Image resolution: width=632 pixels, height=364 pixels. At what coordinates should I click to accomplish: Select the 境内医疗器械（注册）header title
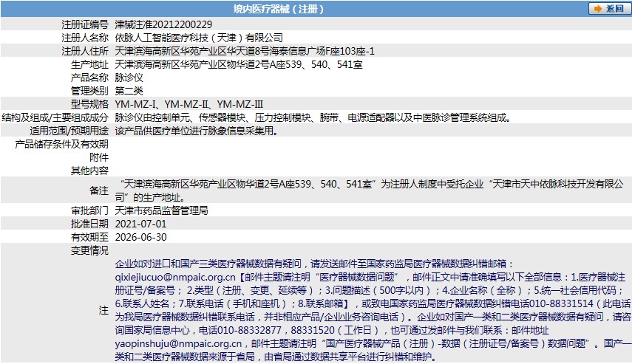pyautogui.click(x=279, y=9)
